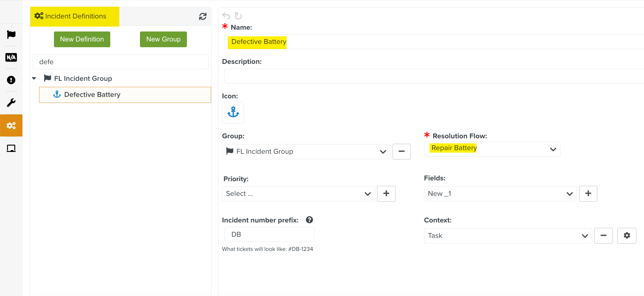Select the wrench tool sidebar icon
This screenshot has width=644, height=296.
coord(11,103)
